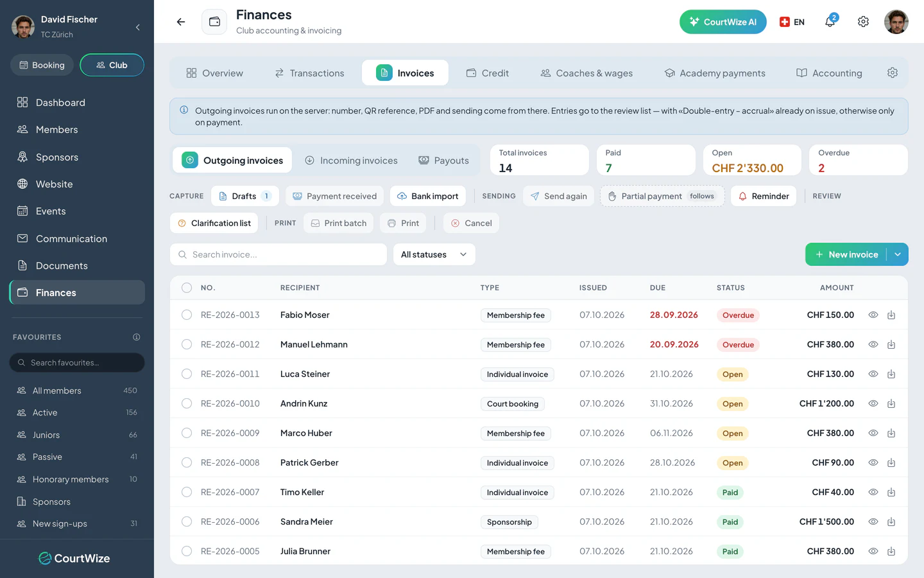
Task: Open notifications bell
Action: point(830,22)
